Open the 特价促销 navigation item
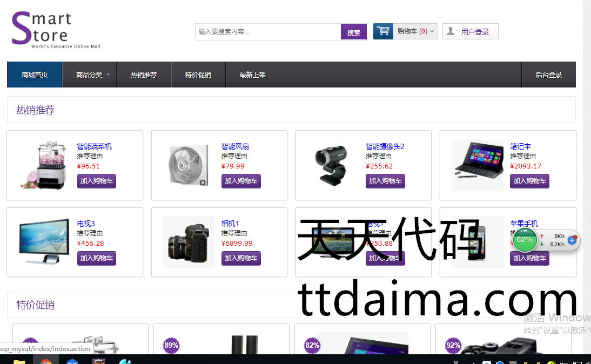This screenshot has width=591, height=364. pyautogui.click(x=198, y=75)
